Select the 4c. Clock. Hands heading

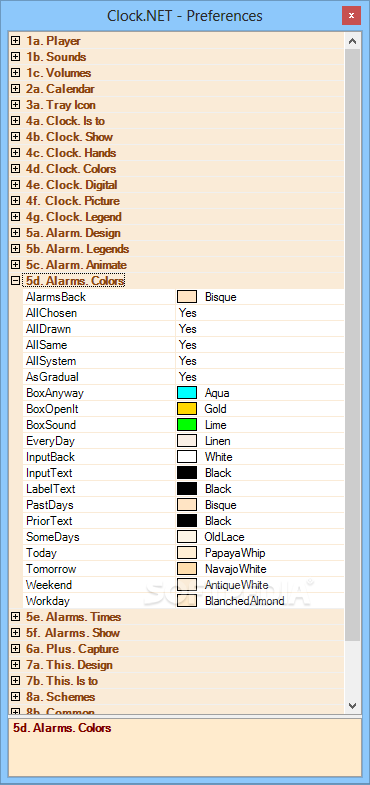point(71,153)
